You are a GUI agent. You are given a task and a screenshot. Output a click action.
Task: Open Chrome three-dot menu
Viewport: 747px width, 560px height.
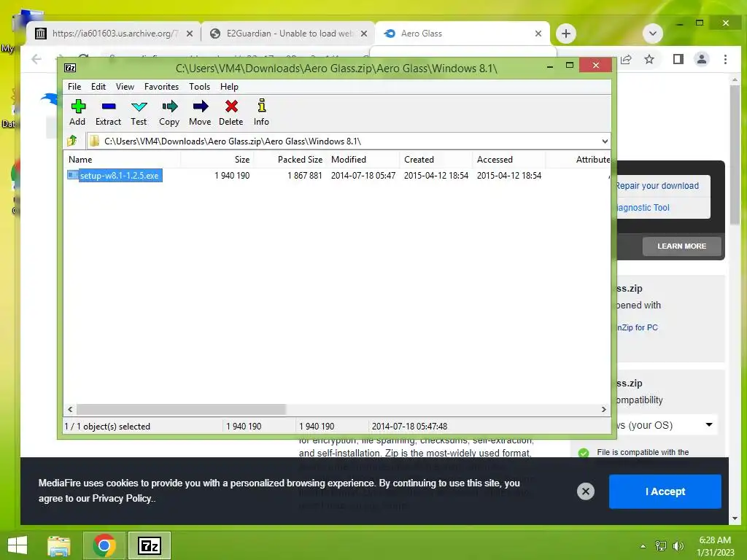click(x=726, y=60)
